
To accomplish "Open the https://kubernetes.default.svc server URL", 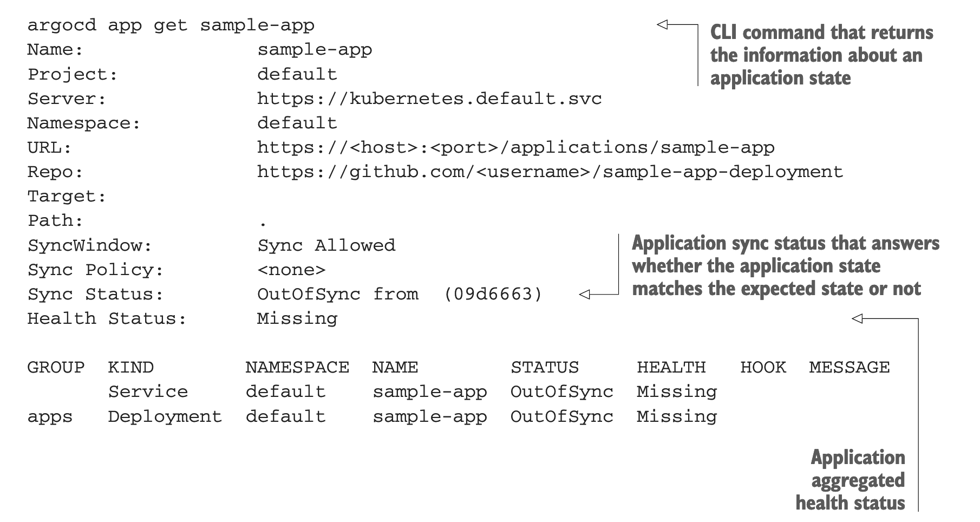I will tap(429, 99).
